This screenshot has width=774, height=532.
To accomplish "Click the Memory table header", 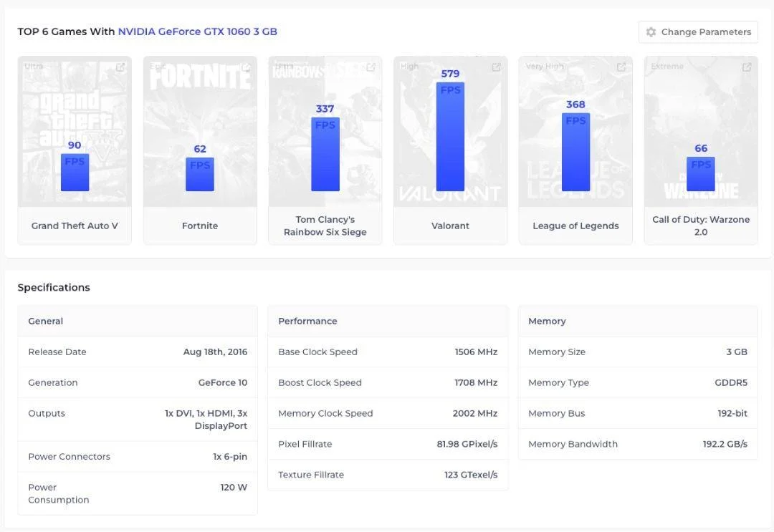I will (547, 321).
